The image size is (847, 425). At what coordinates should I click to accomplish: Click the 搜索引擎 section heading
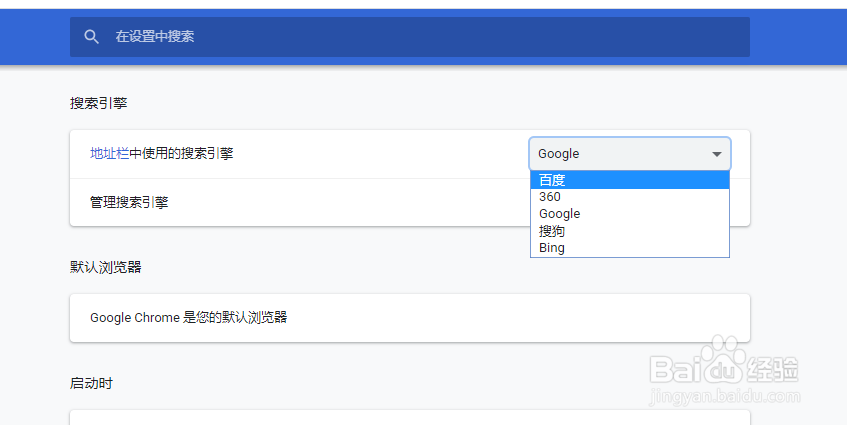click(98, 103)
